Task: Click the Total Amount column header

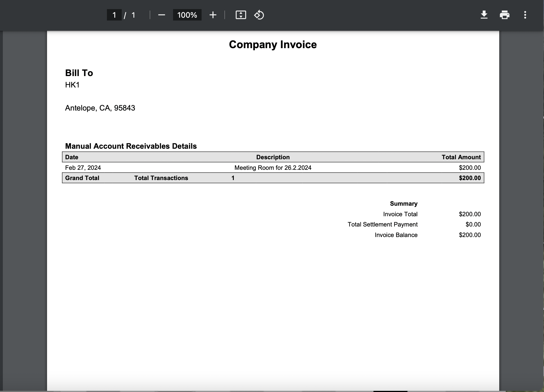Action: coord(461,157)
